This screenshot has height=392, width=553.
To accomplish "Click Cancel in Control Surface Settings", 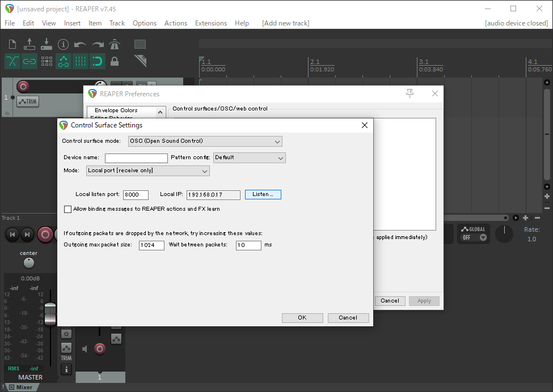I will coord(348,318).
